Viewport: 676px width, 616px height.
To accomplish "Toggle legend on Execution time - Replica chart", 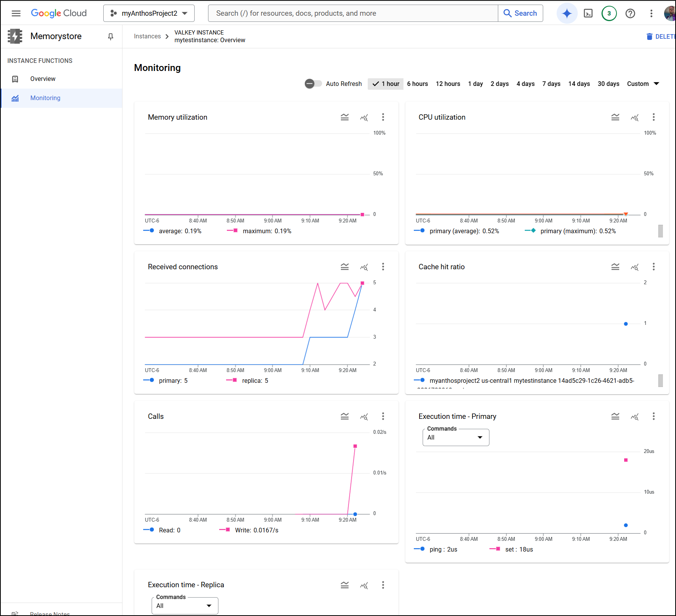I will (x=345, y=585).
